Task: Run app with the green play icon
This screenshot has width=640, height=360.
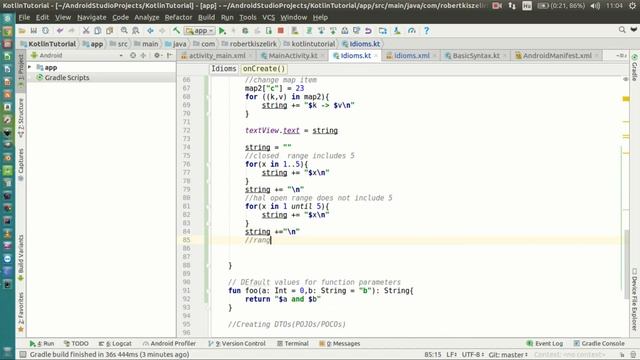Action: click(222, 31)
